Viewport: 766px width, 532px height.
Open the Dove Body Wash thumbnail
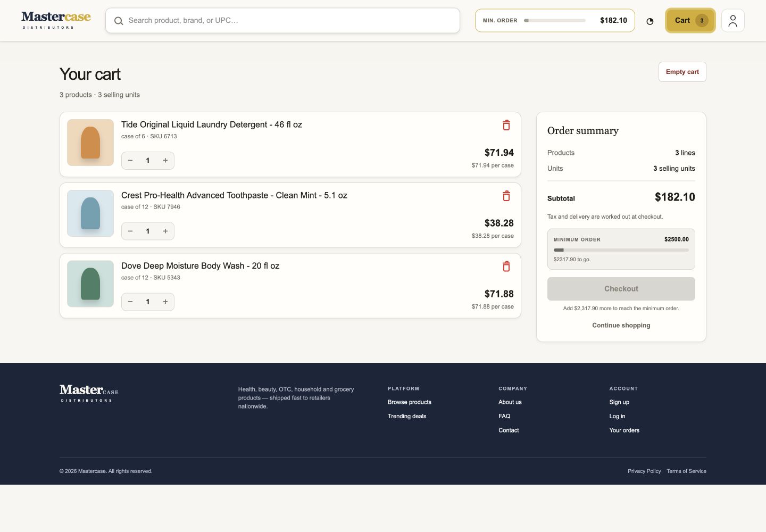tap(90, 284)
